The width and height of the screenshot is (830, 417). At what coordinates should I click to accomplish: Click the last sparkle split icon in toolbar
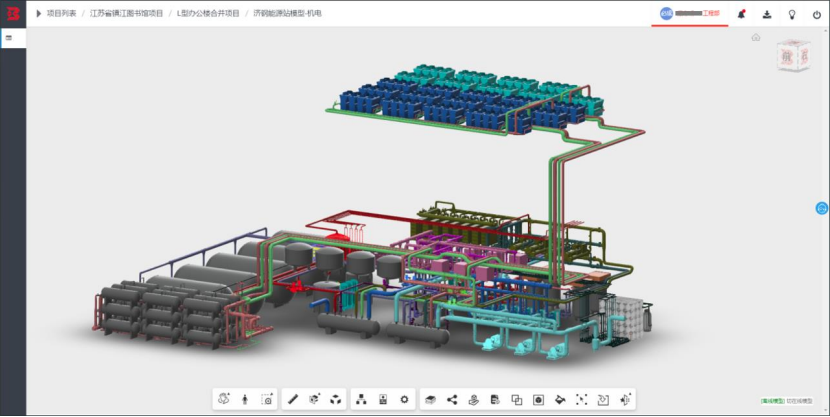pos(625,400)
